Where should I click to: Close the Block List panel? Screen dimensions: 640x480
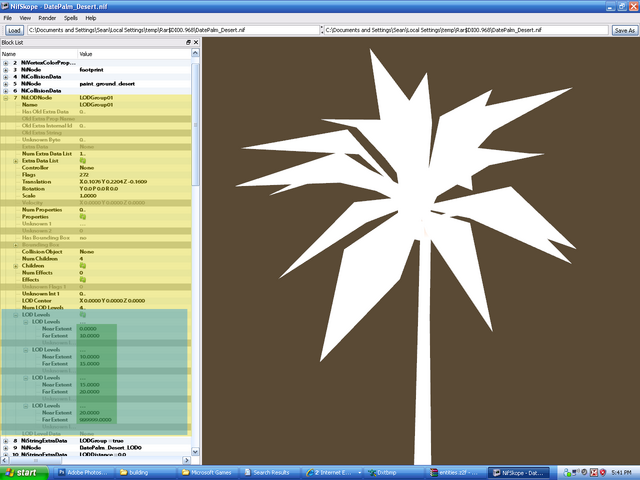point(196,42)
